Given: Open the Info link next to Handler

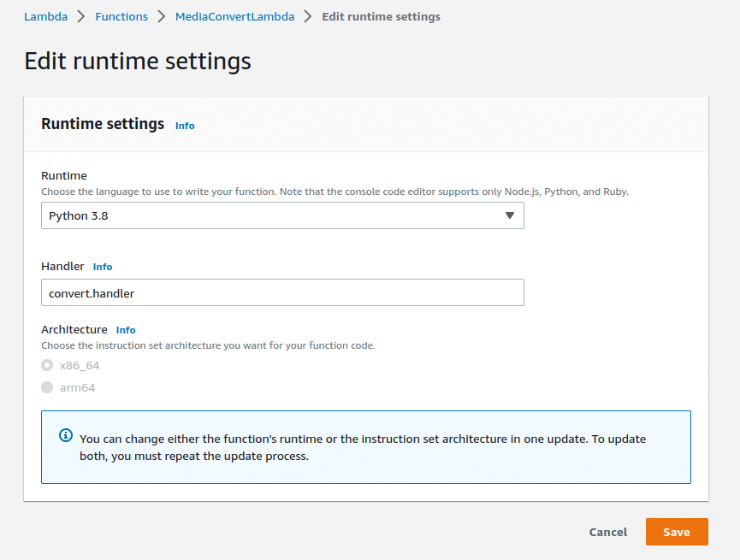Looking at the screenshot, I should 103,267.
